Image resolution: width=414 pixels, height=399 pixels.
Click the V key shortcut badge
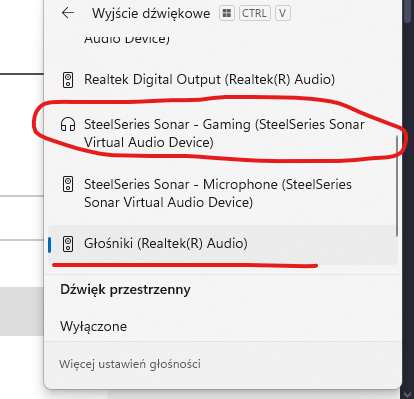[282, 13]
